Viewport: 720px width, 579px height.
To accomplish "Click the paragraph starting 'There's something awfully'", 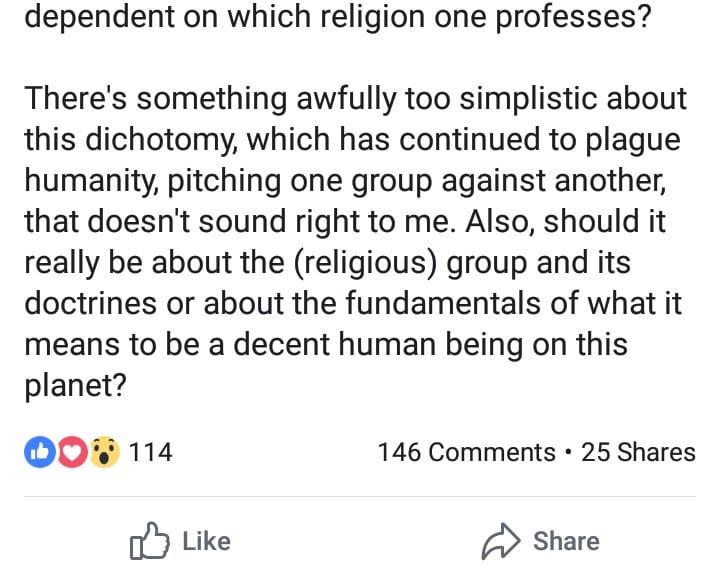I will click(x=355, y=242).
